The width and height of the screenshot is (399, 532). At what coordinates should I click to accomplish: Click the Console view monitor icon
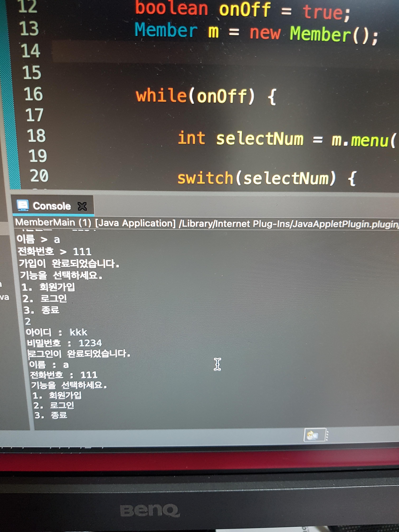(x=23, y=205)
